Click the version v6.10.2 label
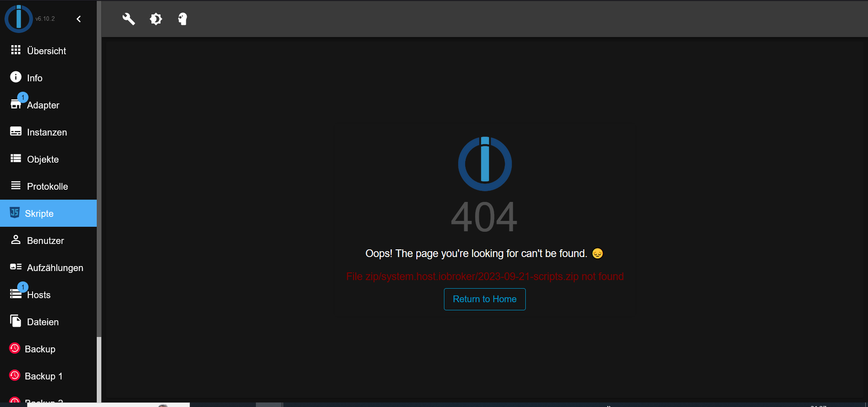Image resolution: width=868 pixels, height=407 pixels. point(45,19)
